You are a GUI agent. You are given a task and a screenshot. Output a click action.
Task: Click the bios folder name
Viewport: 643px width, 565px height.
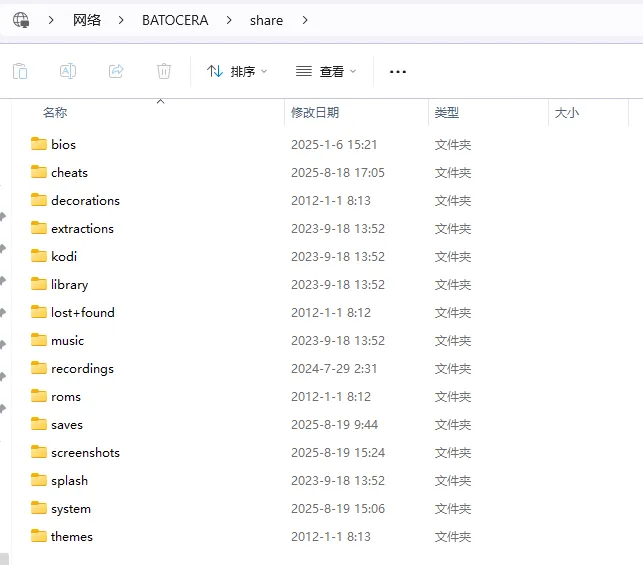point(64,144)
